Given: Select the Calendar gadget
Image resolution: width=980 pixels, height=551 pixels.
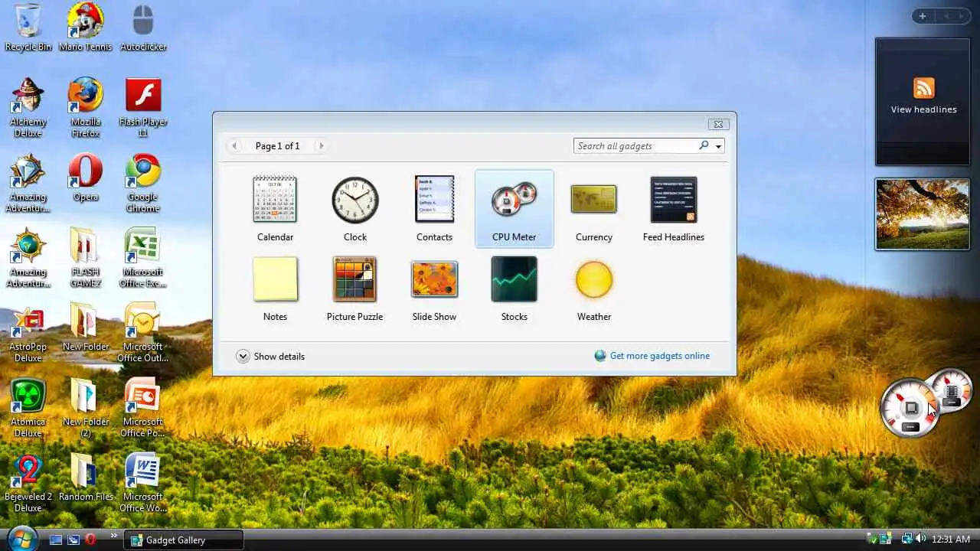Looking at the screenshot, I should tap(275, 209).
